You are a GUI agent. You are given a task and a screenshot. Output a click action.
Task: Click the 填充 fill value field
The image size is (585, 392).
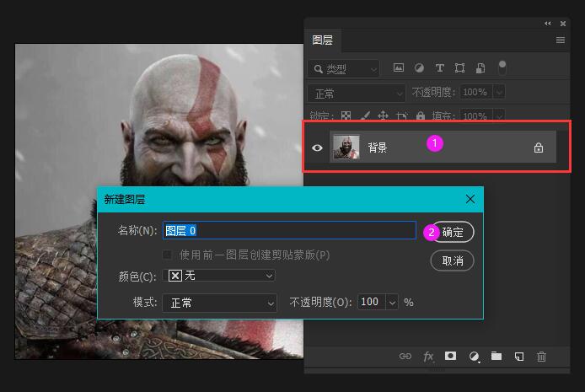476,115
